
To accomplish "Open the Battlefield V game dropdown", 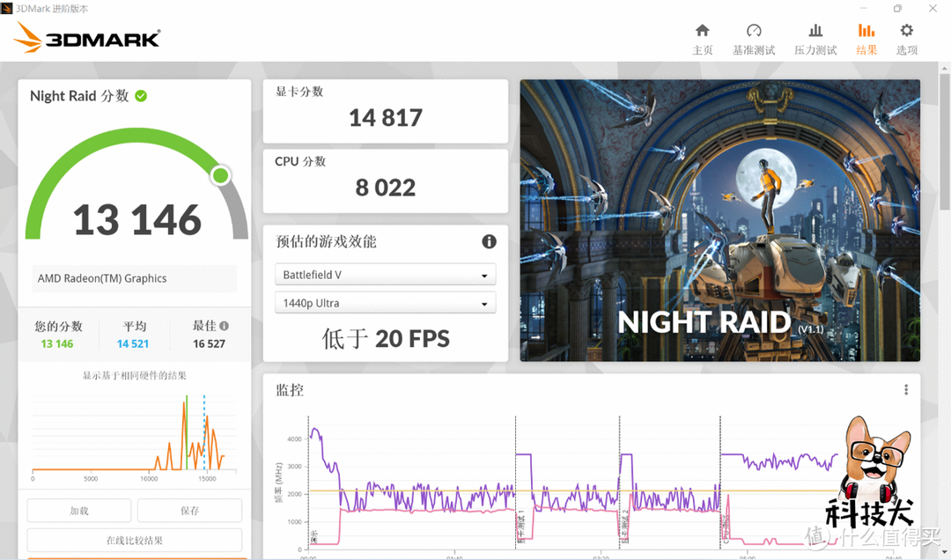I will pyautogui.click(x=385, y=275).
